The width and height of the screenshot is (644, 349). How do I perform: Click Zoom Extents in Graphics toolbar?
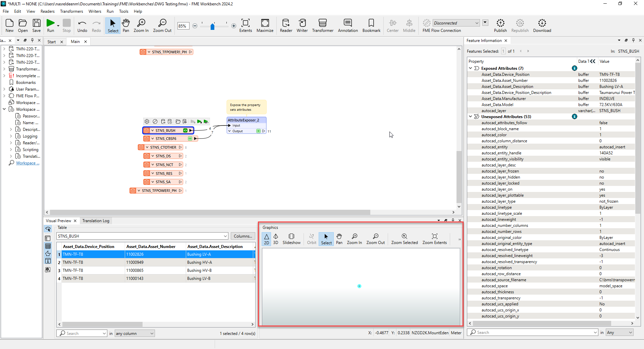click(x=435, y=239)
